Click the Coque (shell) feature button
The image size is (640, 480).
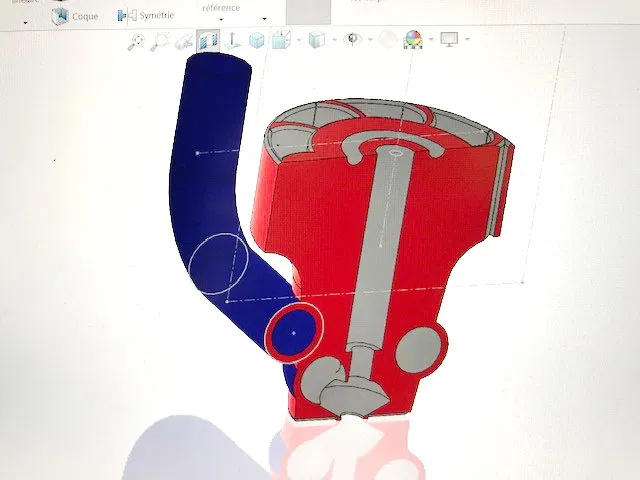coord(75,16)
